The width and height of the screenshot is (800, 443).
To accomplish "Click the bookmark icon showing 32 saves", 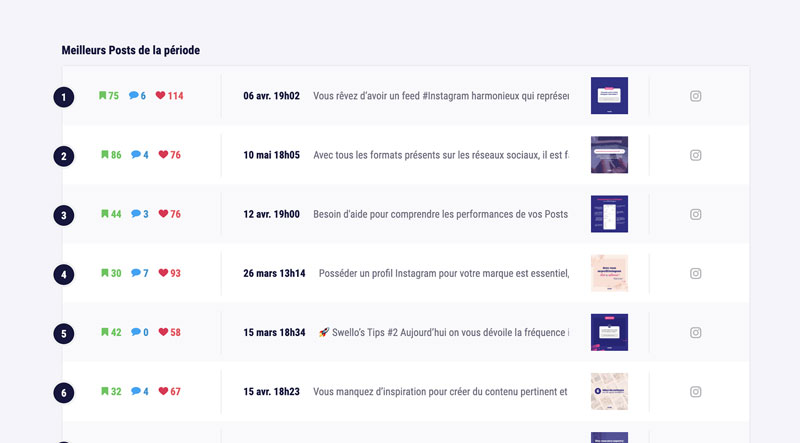I will pyautogui.click(x=103, y=391).
